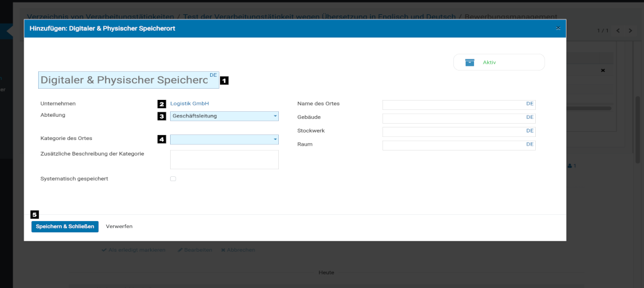Go to next record with the pager arrow
Viewport: 644px width, 288px height.
click(629, 30)
